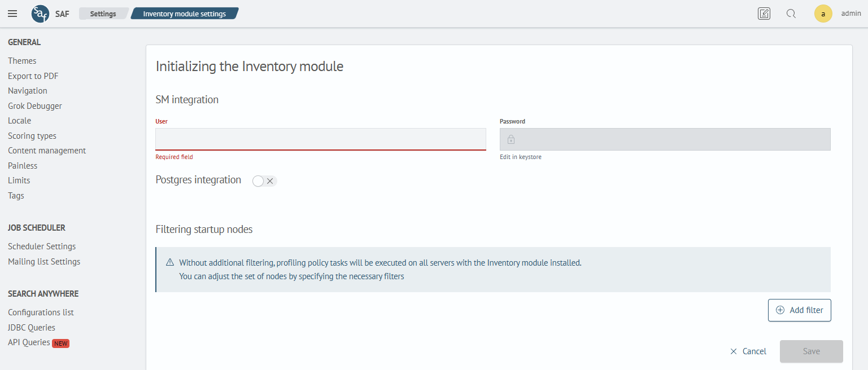Screen dimensions: 868x370
Task: Open Mailing list Settings
Action: (x=44, y=262)
